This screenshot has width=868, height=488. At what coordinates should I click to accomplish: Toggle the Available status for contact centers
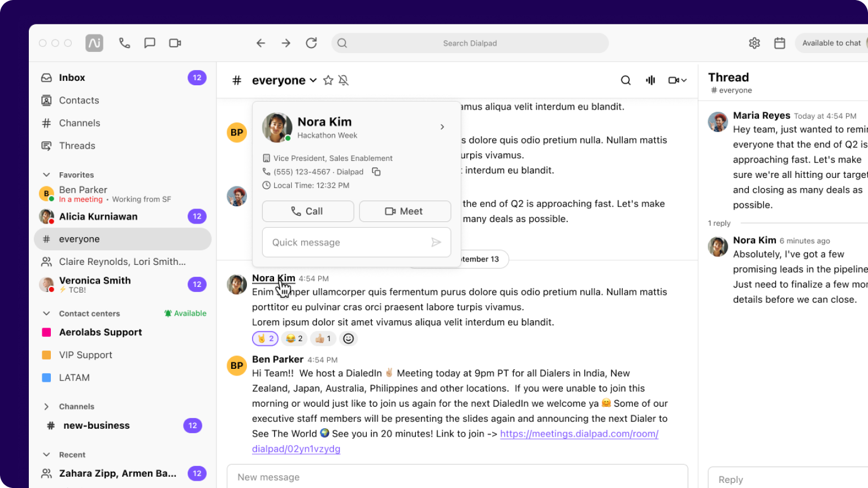tap(185, 313)
